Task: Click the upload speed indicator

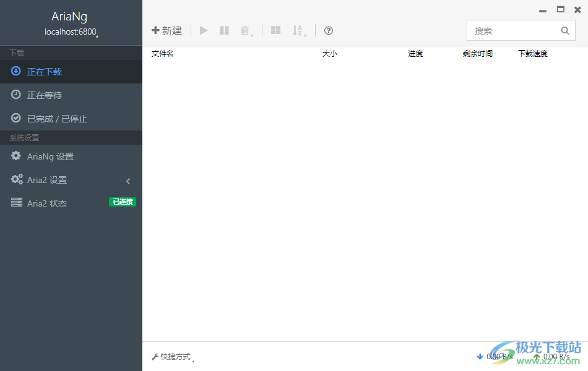Action: (551, 356)
